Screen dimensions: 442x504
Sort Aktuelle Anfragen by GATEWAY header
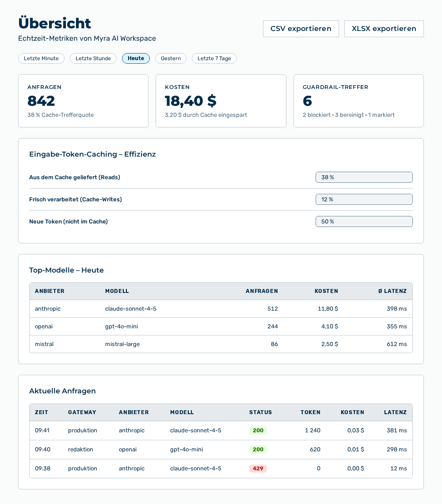pos(82,412)
